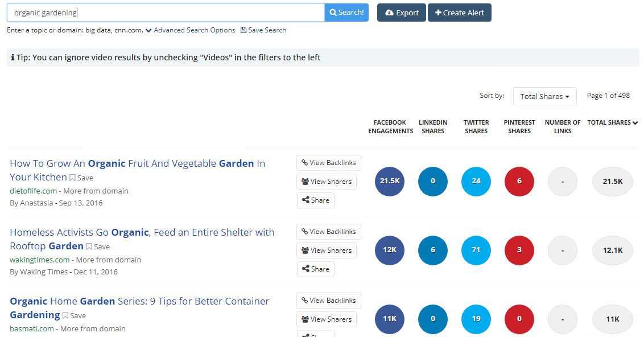View Backlinks for the dietoflife article
644x337 pixels.
point(328,163)
